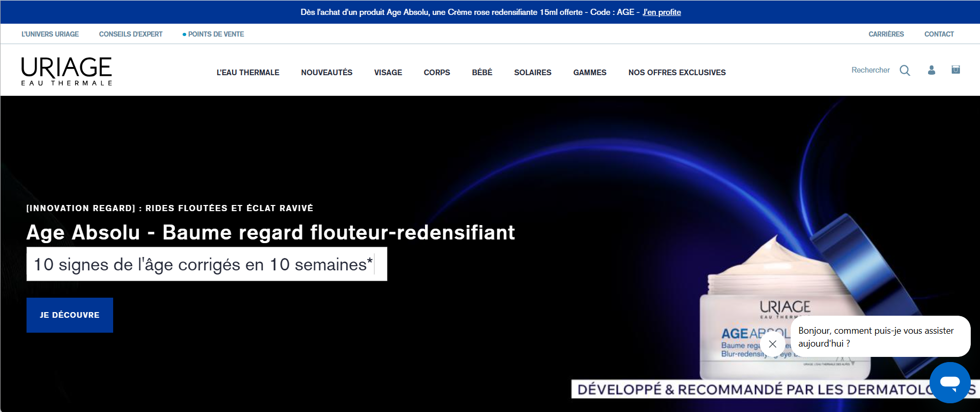Click the "10 signes de l'âge" tagline

207,264
